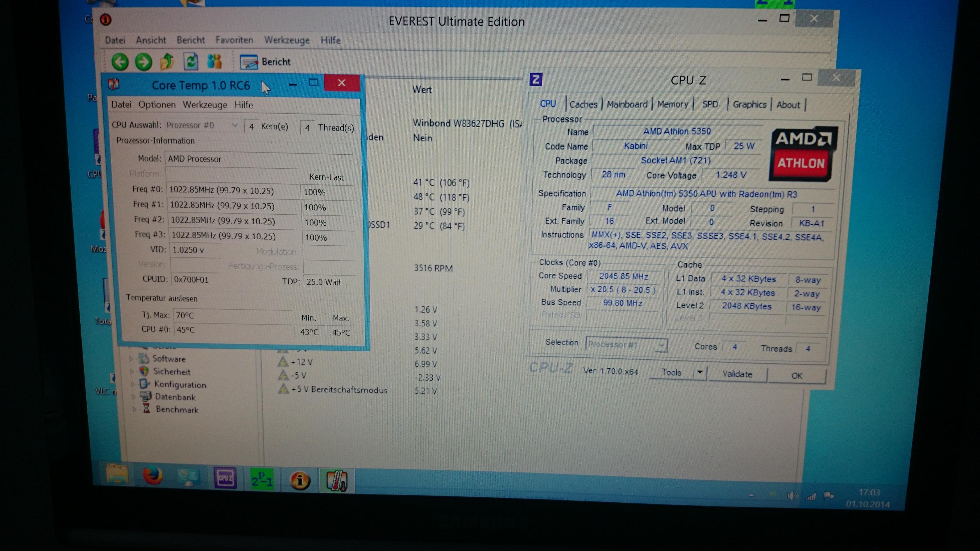The image size is (980, 551).
Task: Click the CPU-Z taskbar icon
Action: pyautogui.click(x=225, y=478)
